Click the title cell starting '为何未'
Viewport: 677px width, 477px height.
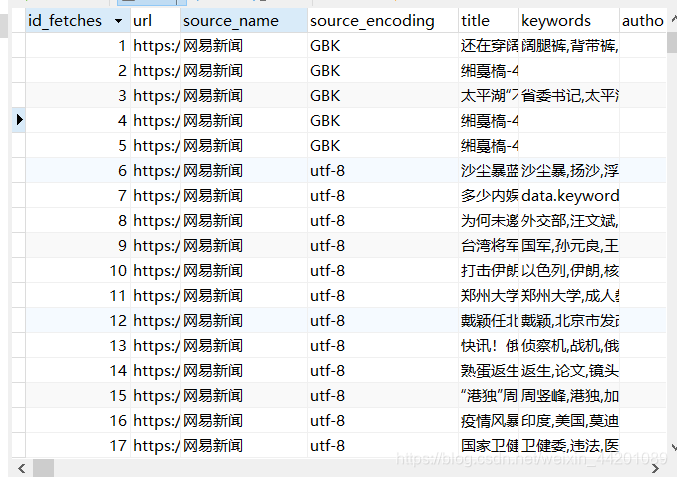point(489,221)
